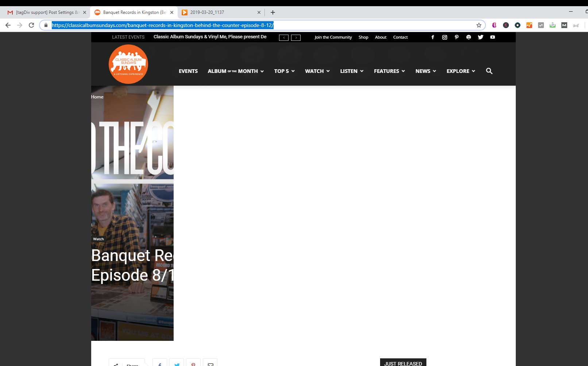Click the Home breadcrumb link
Image resolution: width=588 pixels, height=366 pixels.
(x=97, y=97)
